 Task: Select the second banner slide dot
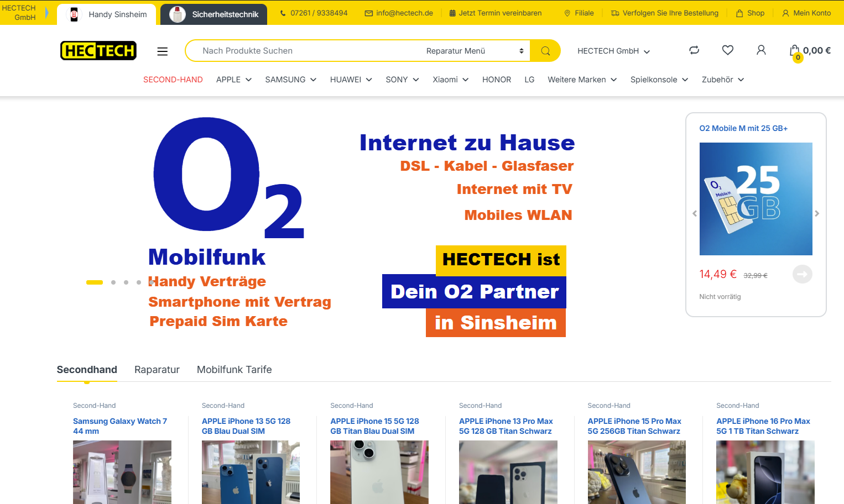point(113,282)
